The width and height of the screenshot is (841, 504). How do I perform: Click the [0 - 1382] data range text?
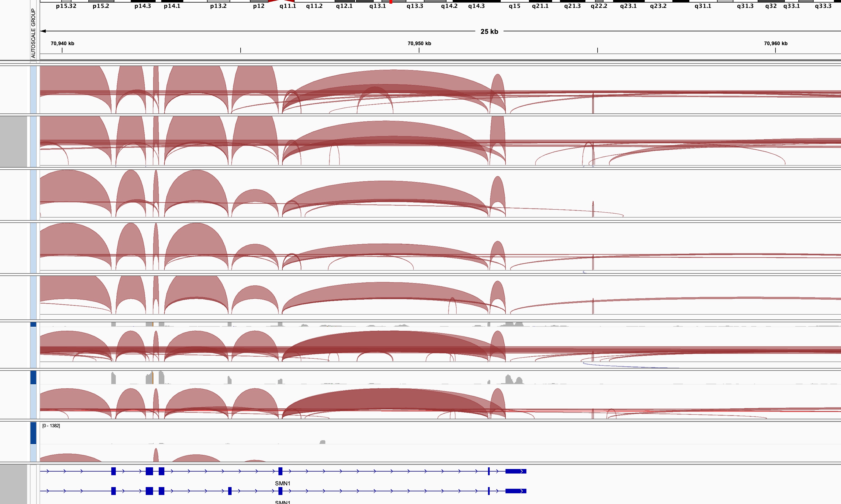click(51, 425)
